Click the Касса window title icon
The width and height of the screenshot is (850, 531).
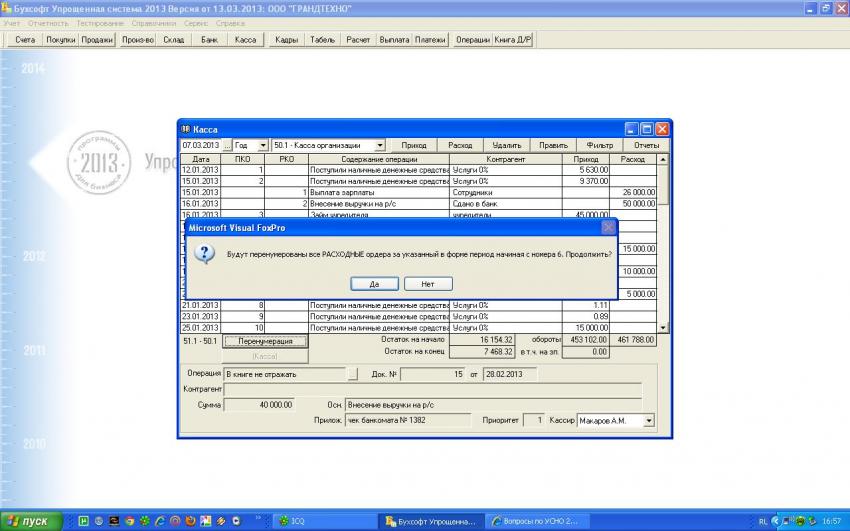[x=185, y=129]
